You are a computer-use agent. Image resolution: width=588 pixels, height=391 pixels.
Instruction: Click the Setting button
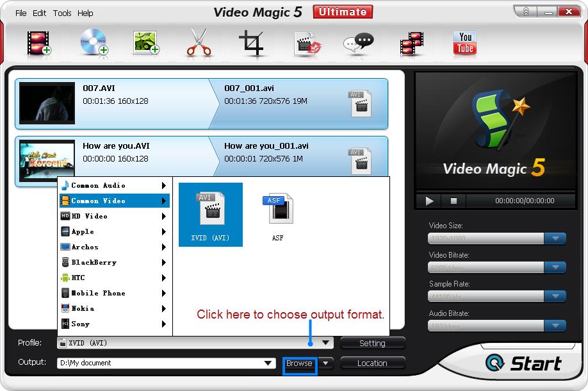(372, 343)
